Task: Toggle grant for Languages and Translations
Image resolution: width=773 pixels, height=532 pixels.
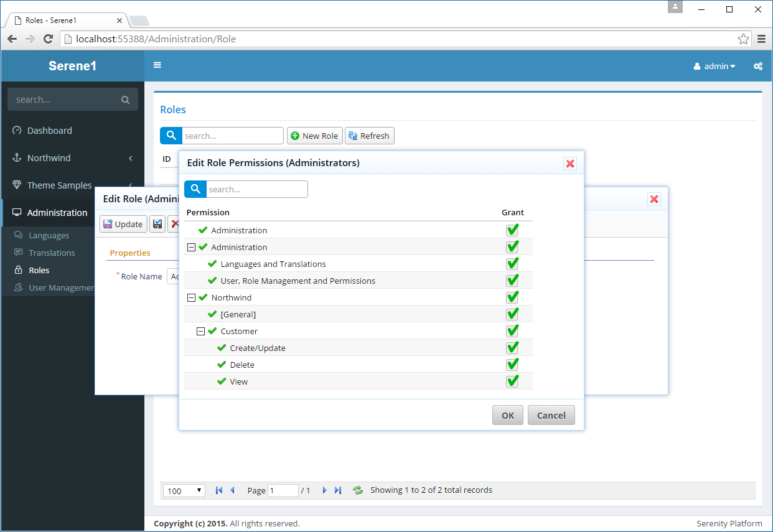Action: click(x=512, y=264)
